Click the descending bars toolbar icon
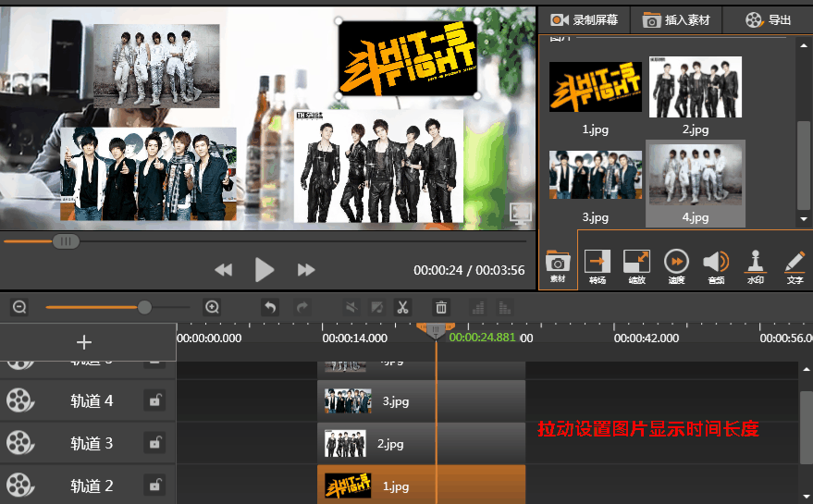The width and height of the screenshot is (813, 504). point(504,307)
